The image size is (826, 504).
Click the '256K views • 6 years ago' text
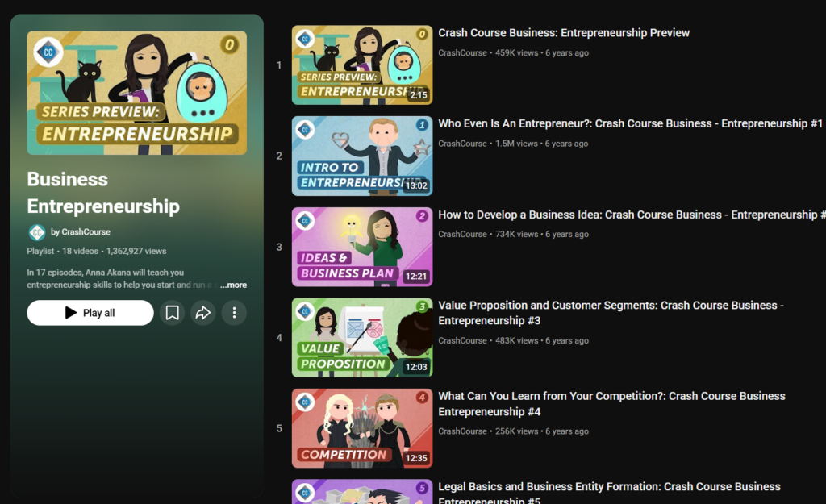click(542, 431)
